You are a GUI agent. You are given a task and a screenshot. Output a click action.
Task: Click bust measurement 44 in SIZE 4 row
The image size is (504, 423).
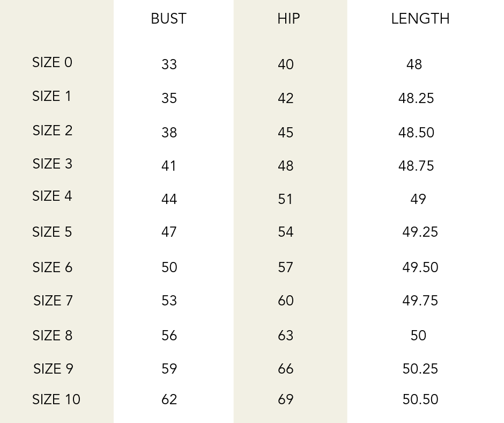[169, 200]
